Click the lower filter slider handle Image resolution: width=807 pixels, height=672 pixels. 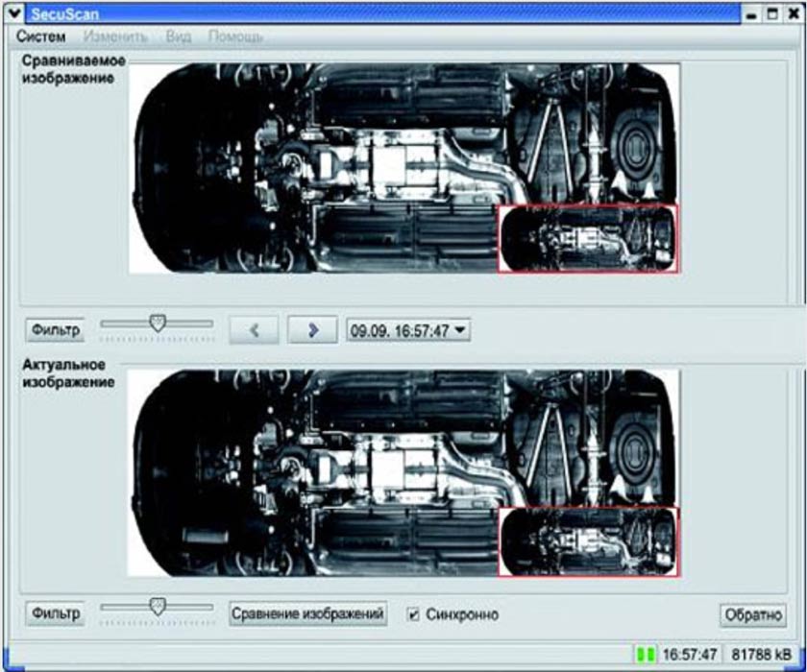click(158, 605)
